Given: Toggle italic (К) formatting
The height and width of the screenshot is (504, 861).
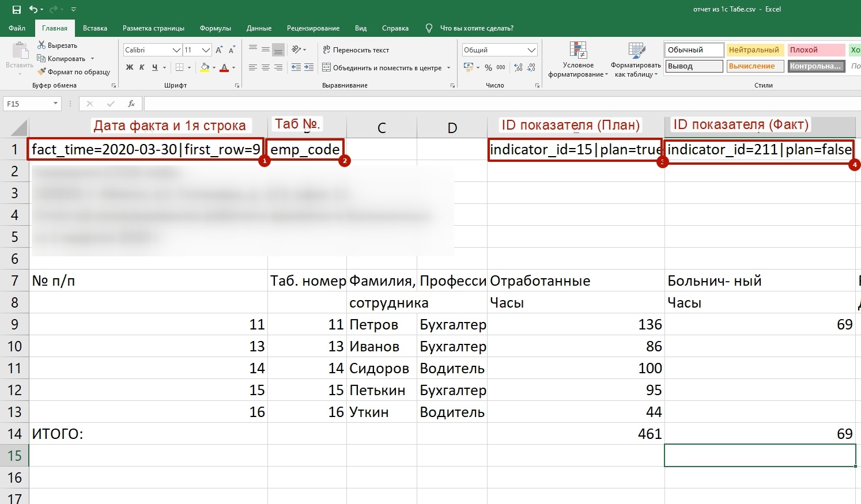Looking at the screenshot, I should 142,67.
